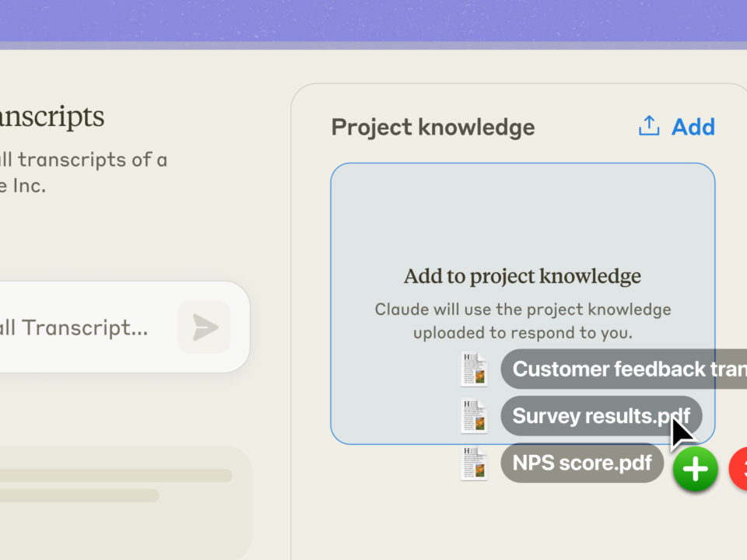Click the shorter placeholder bar in bottom card
This screenshot has width=747, height=560.
coord(78,495)
